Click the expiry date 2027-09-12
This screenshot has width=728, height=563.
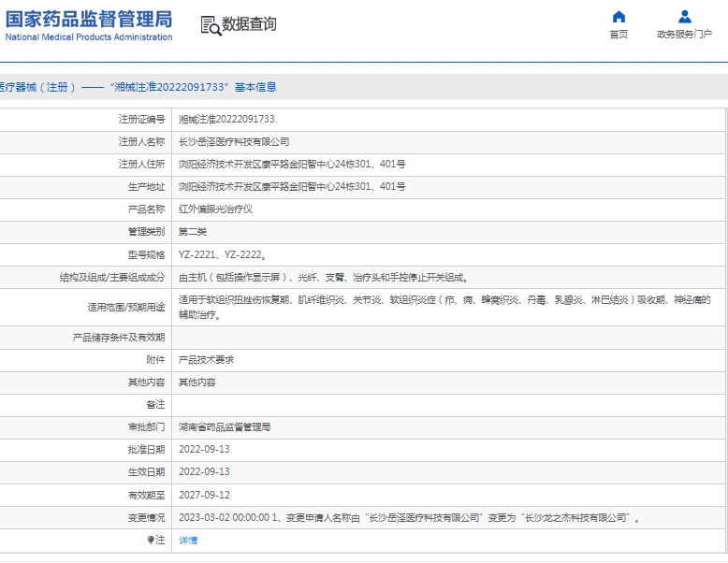[x=204, y=495]
